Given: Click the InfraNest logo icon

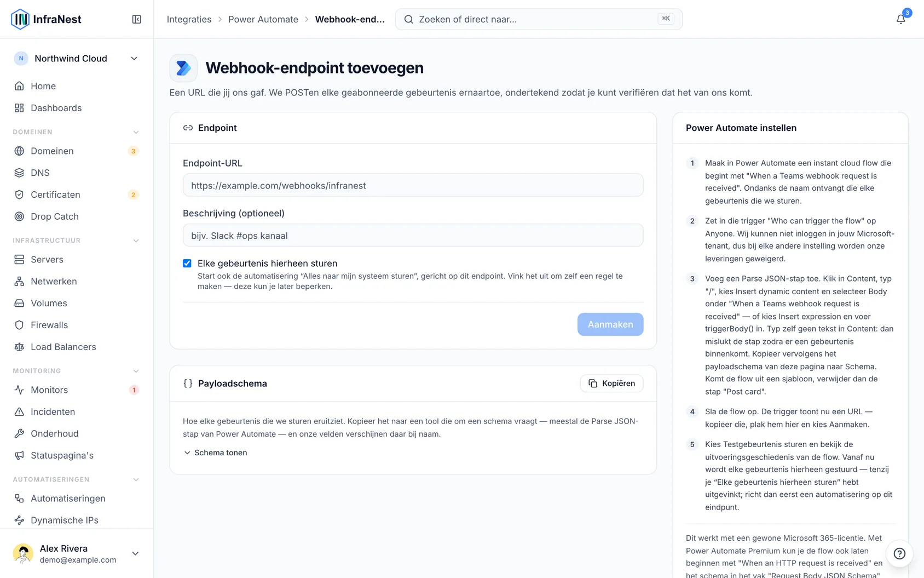Looking at the screenshot, I should [20, 19].
